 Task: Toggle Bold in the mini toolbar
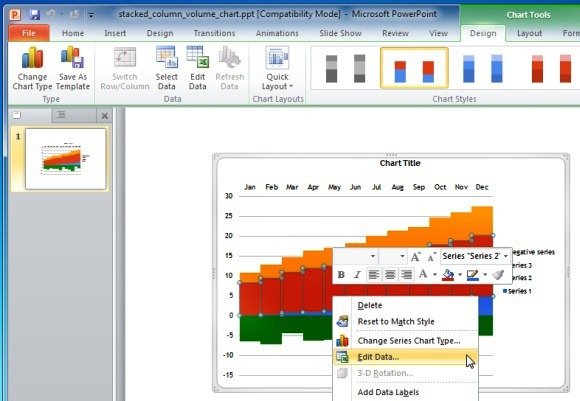pyautogui.click(x=341, y=274)
